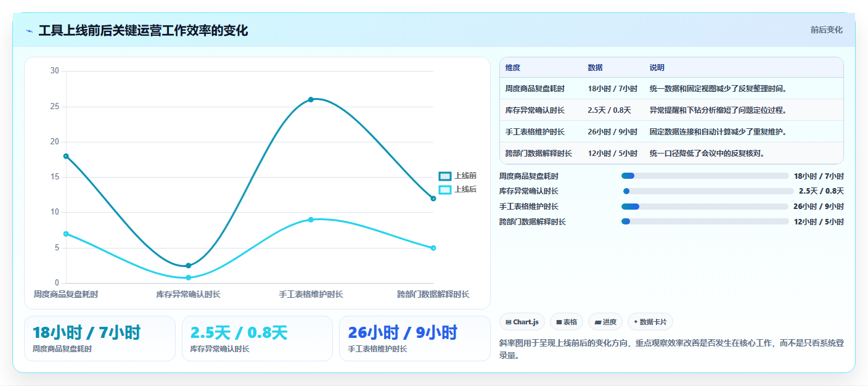Open the 18小时 / 7小时 summary card
Viewport: 868px width, 386px height.
tap(100, 338)
